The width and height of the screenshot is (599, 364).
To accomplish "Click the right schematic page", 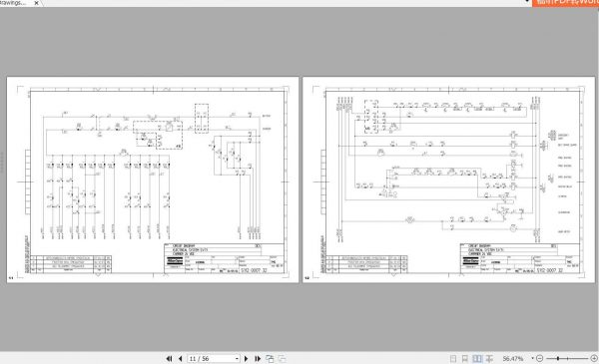I will tap(448, 180).
